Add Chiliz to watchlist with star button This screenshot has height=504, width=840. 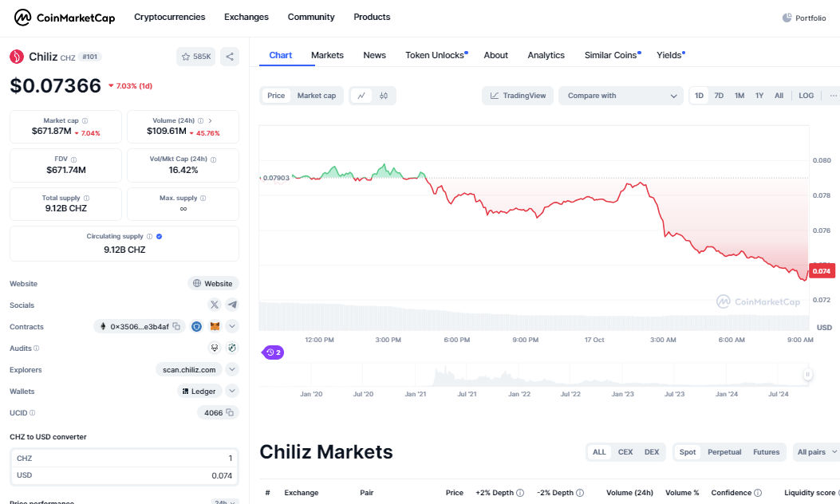pos(195,57)
